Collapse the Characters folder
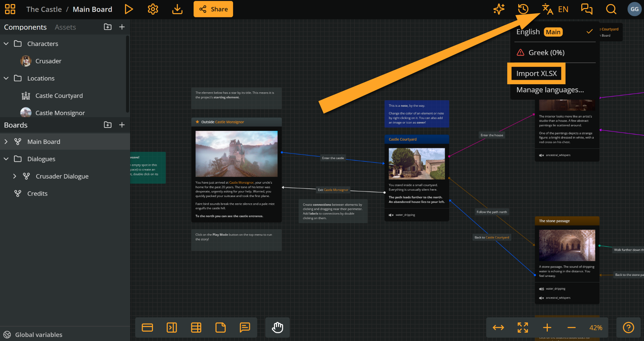Viewport: 644px width, 341px height. (x=6, y=44)
